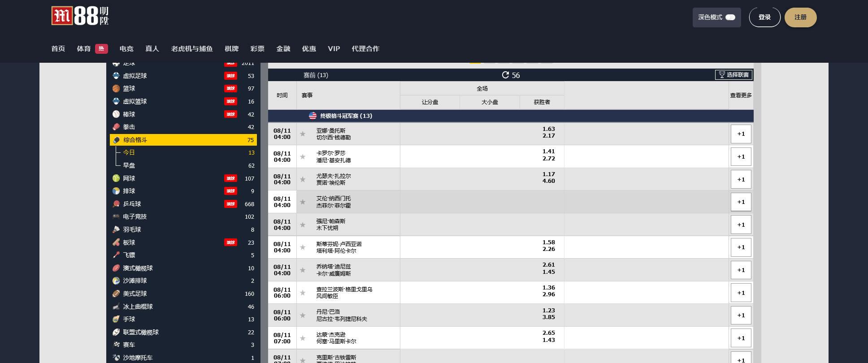Expand +1 for 达蒙·杰克逊 match
The image size is (868, 363).
pyautogui.click(x=741, y=338)
